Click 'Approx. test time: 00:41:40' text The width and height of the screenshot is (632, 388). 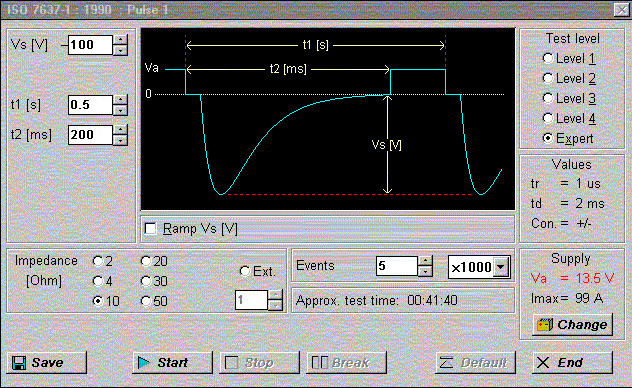376,301
